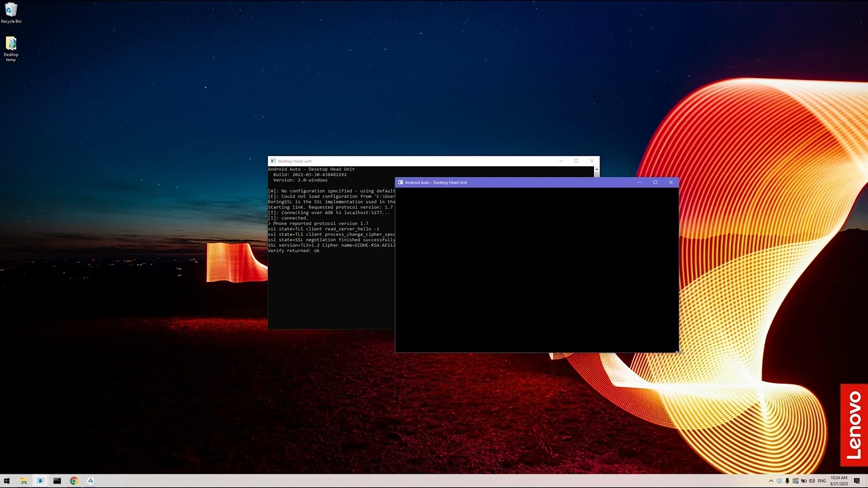Minimize the Android Auto Desktop Head Unit window
868x488 pixels.
pos(639,182)
